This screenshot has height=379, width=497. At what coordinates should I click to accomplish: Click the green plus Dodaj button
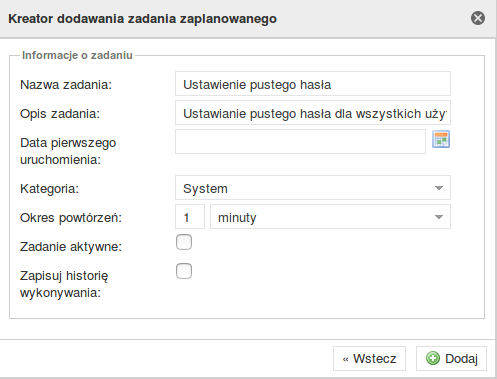(451, 359)
